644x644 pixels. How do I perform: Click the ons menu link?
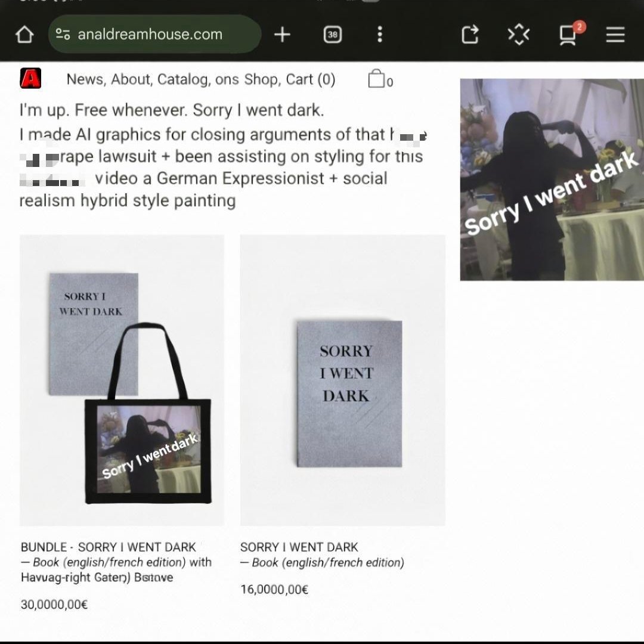coord(227,79)
